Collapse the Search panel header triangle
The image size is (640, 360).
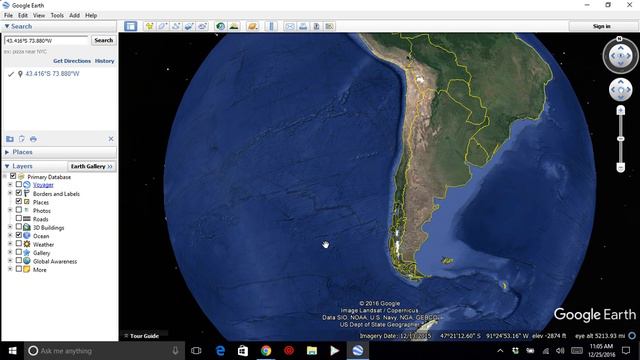pos(7,26)
